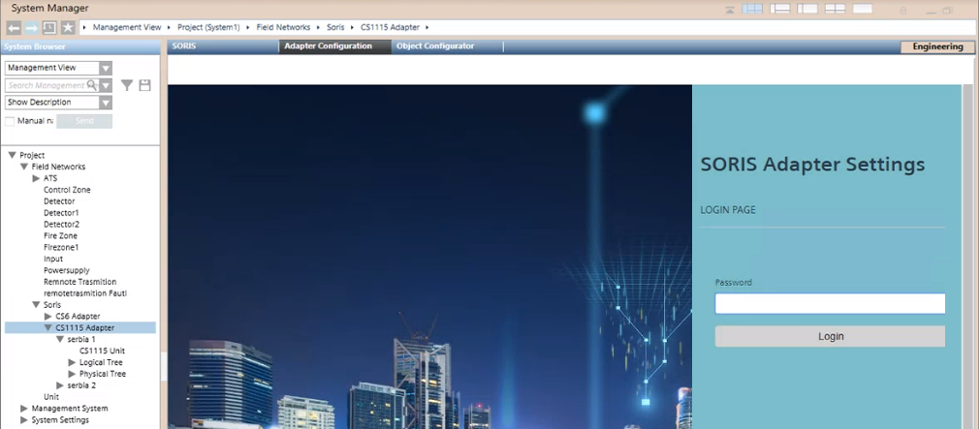
Task: Toggle the Manual navigation checkbox
Action: pyautogui.click(x=10, y=121)
